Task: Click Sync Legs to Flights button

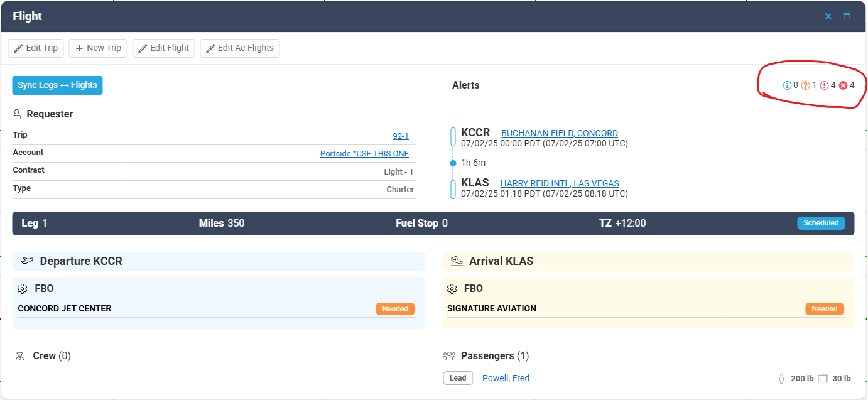Action: 57,85
